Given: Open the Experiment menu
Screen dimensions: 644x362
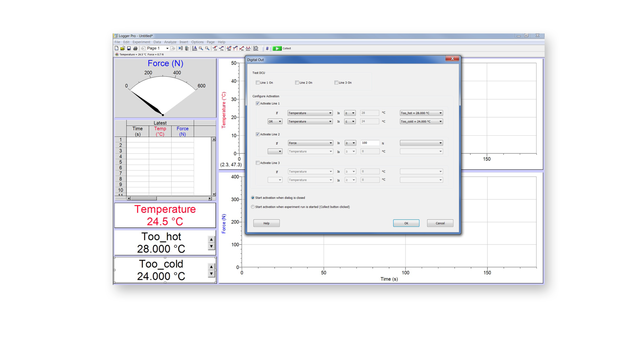Looking at the screenshot, I should (x=141, y=42).
